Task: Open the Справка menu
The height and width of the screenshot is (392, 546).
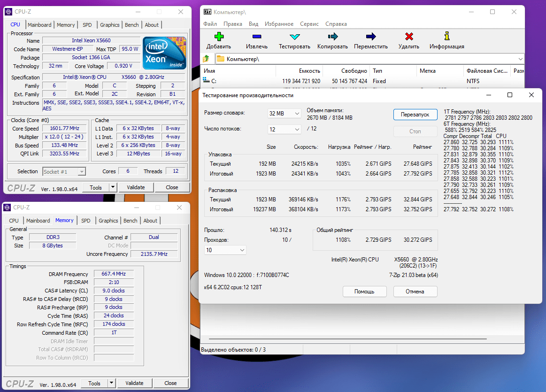Action: tap(336, 24)
